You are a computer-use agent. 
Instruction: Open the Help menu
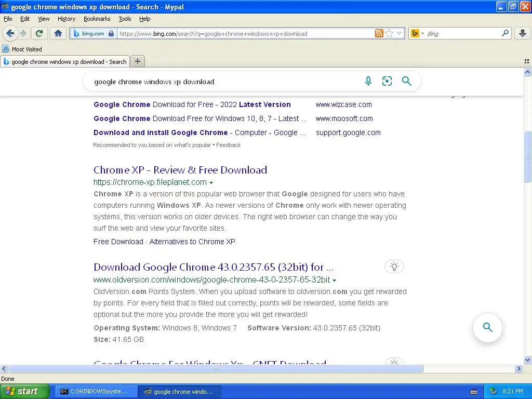point(144,19)
